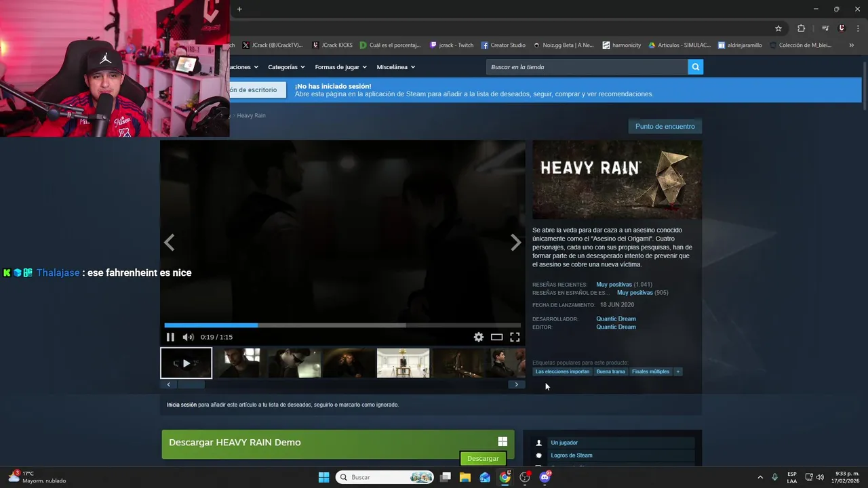
Task: Open the 'Un jugador' feature link
Action: click(x=564, y=443)
